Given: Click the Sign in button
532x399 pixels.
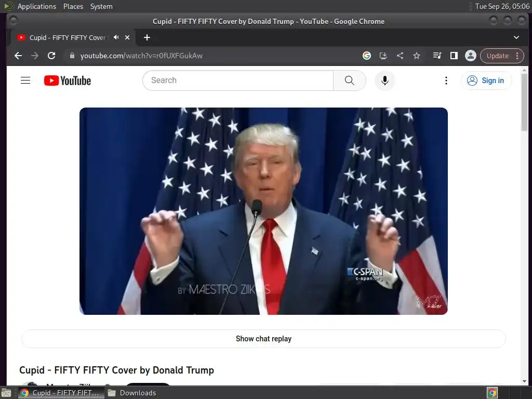Looking at the screenshot, I should (486, 81).
